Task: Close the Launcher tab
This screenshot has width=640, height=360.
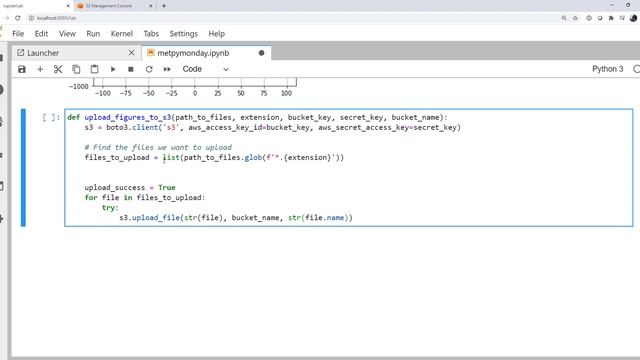Action: [131, 53]
